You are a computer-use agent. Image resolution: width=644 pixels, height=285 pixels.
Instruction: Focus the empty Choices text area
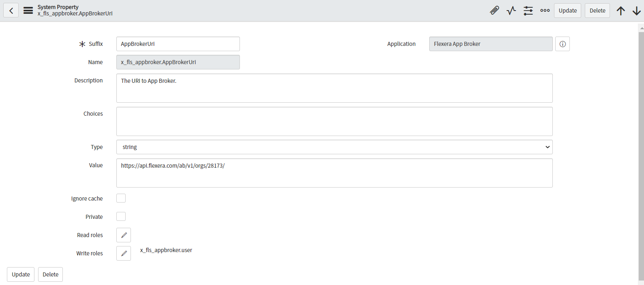(x=334, y=121)
